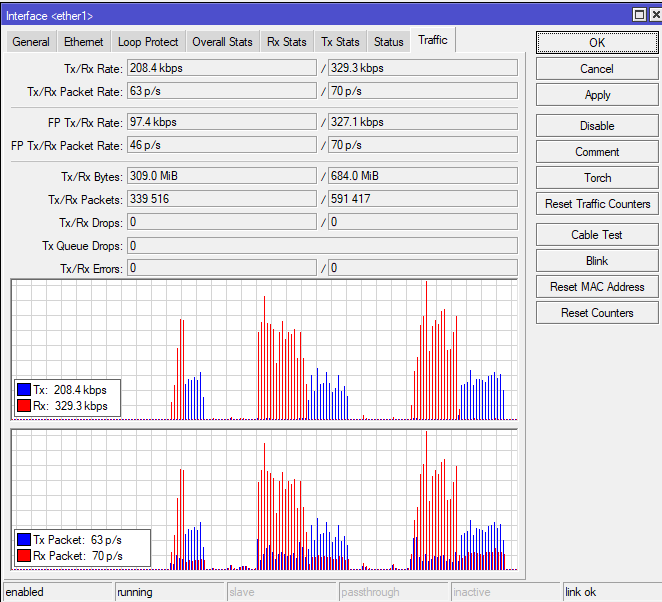662x602 pixels.
Task: Run the Cable Test
Action: (597, 235)
